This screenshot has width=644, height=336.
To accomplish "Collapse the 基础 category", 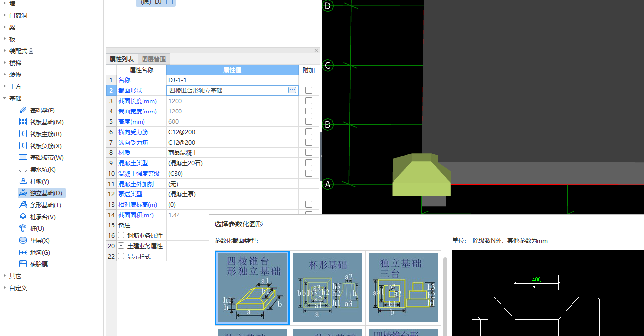I will pos(4,98).
